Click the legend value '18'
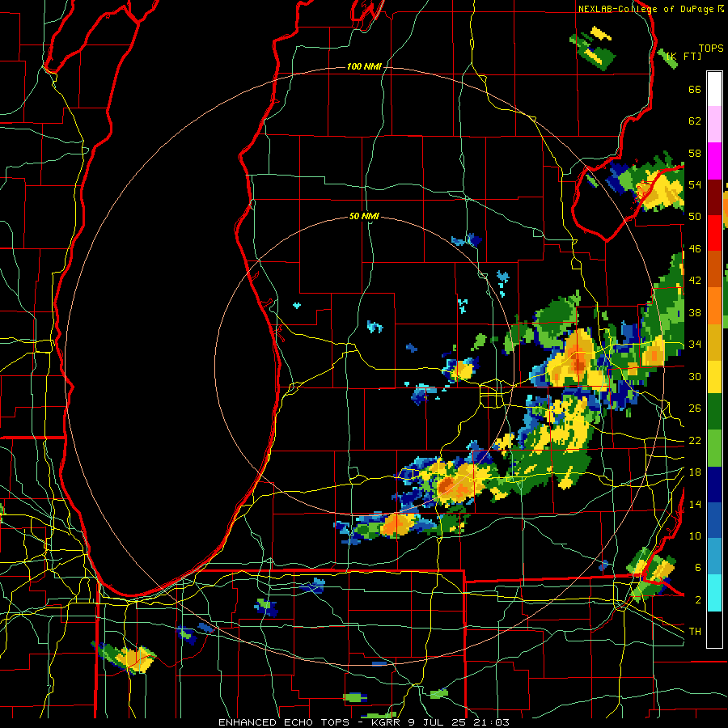Image resolution: width=728 pixels, height=728 pixels. [x=695, y=472]
